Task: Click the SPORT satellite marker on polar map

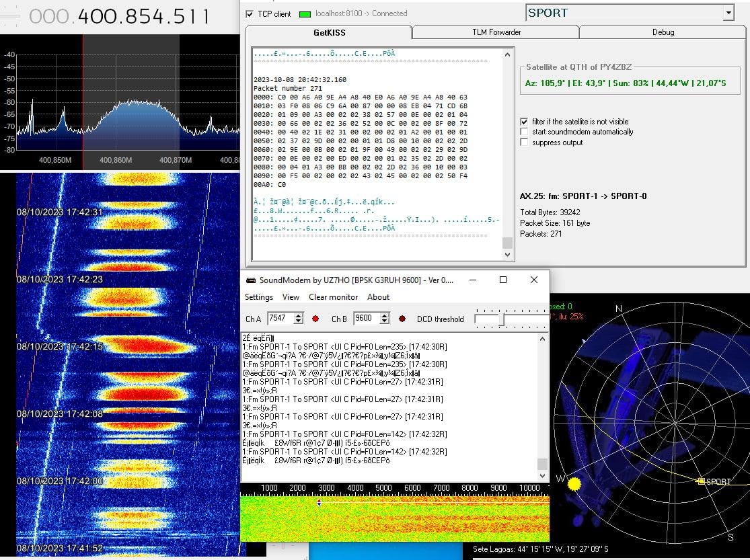Action: [x=701, y=481]
